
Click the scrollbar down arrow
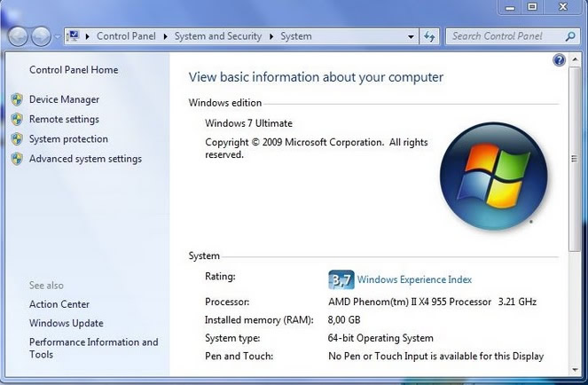[575, 371]
